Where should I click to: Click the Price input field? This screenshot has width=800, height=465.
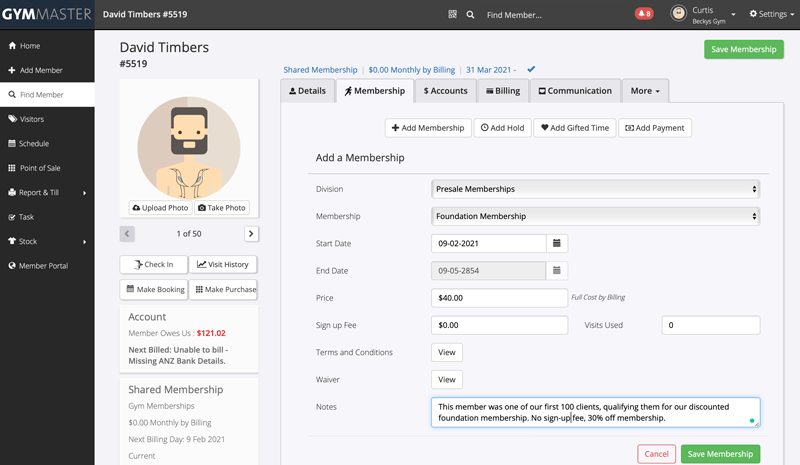(499, 298)
